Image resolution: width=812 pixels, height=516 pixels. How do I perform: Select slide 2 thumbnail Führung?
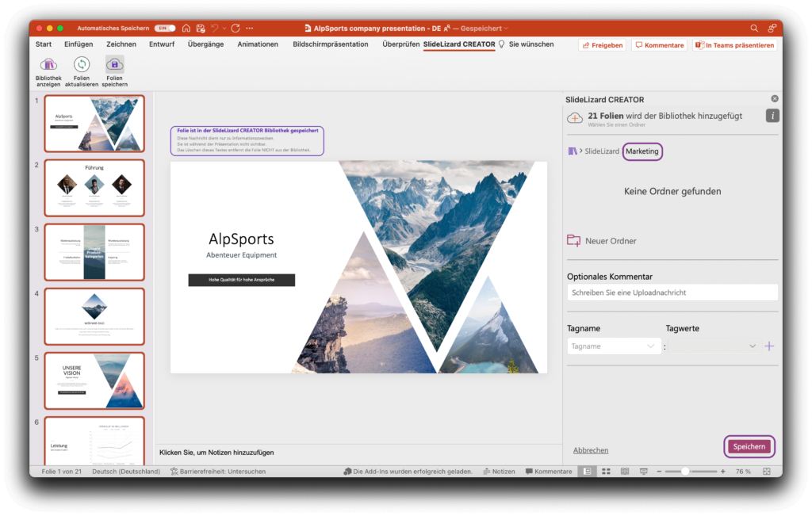(94, 188)
